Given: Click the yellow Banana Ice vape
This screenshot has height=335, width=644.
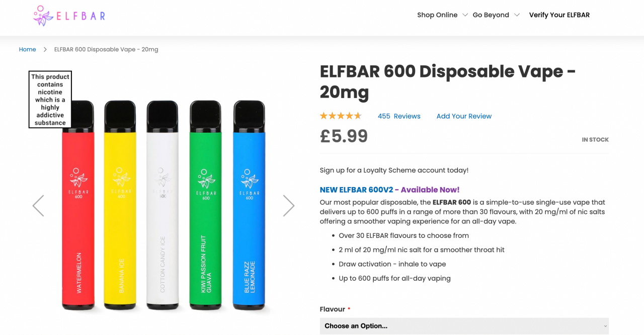Looking at the screenshot, I should [x=120, y=211].
